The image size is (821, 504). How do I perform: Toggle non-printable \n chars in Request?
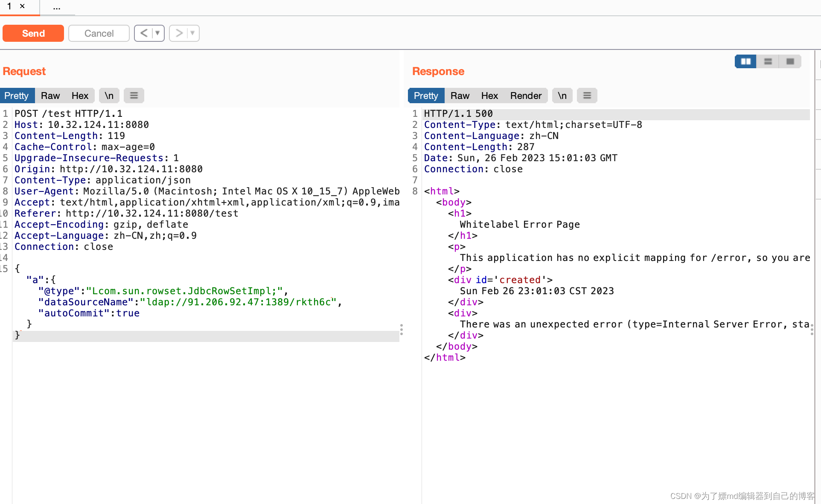[x=109, y=96]
